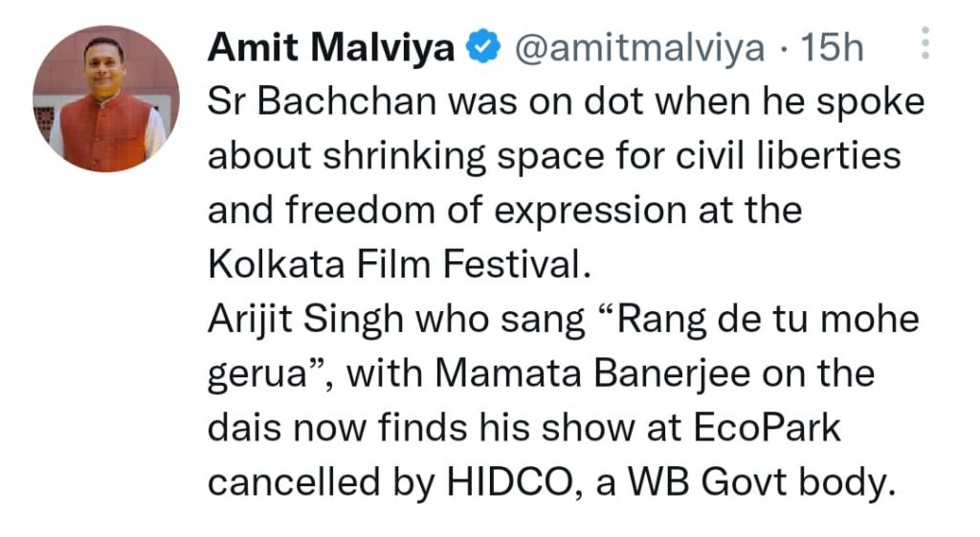Open the @amitmalviya handle link
The image size is (980, 537).
point(640,47)
